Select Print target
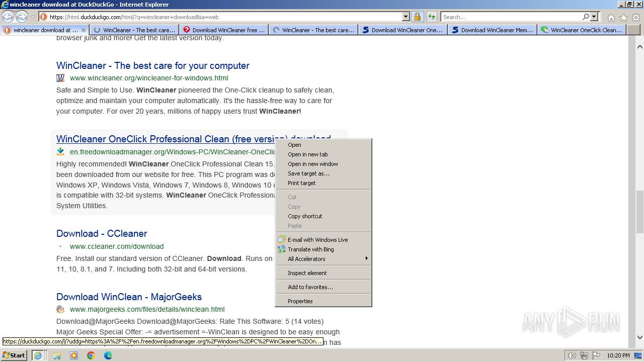This screenshot has width=644, height=362. coord(323,183)
